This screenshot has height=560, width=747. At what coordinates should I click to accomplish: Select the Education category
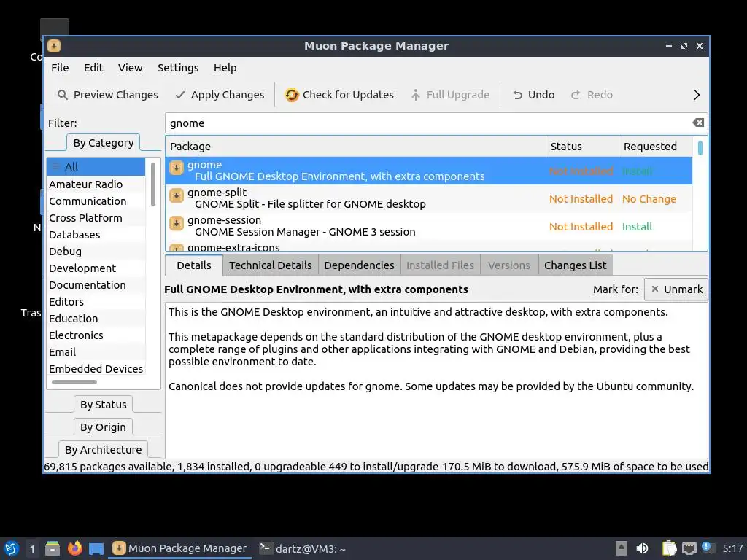96,318
